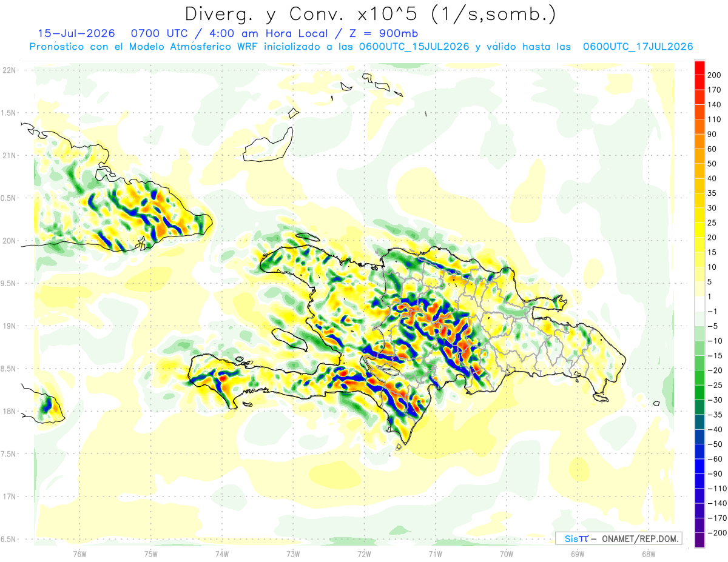728x562 pixels.
Task: Click colorbar label '170'
Action: click(x=715, y=90)
